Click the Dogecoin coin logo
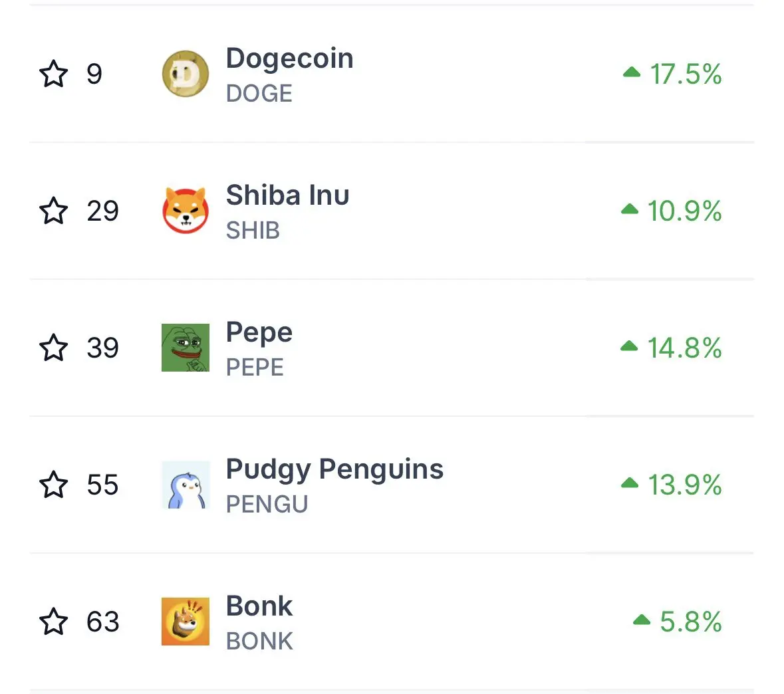 point(186,74)
